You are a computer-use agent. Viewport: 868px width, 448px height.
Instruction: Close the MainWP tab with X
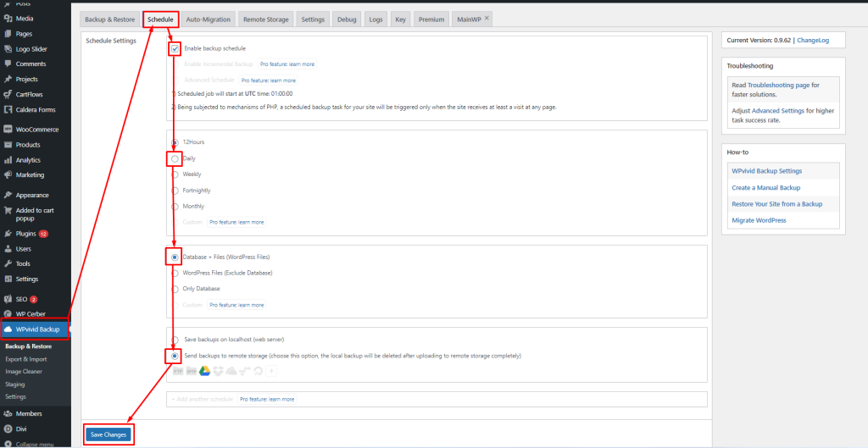pos(487,18)
